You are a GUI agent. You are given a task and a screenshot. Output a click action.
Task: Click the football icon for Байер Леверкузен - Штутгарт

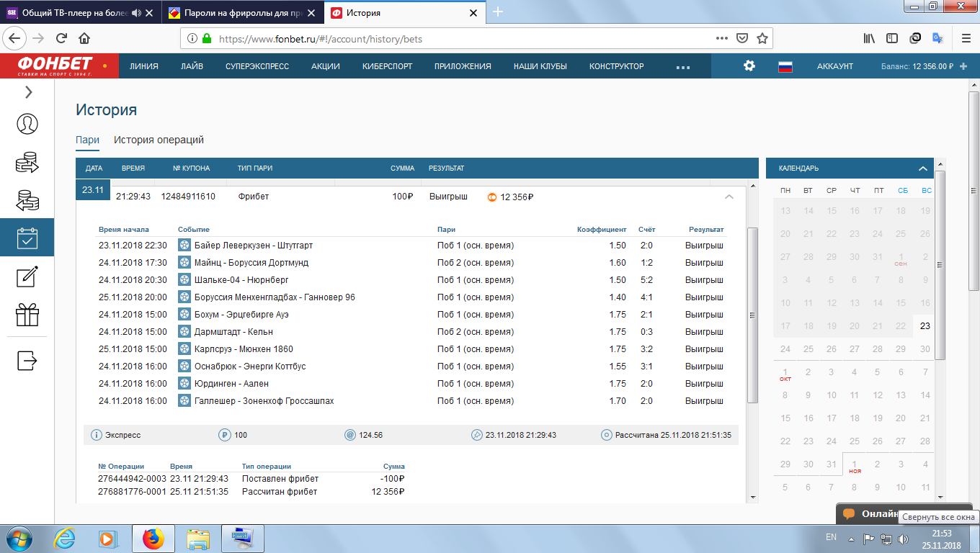(184, 246)
